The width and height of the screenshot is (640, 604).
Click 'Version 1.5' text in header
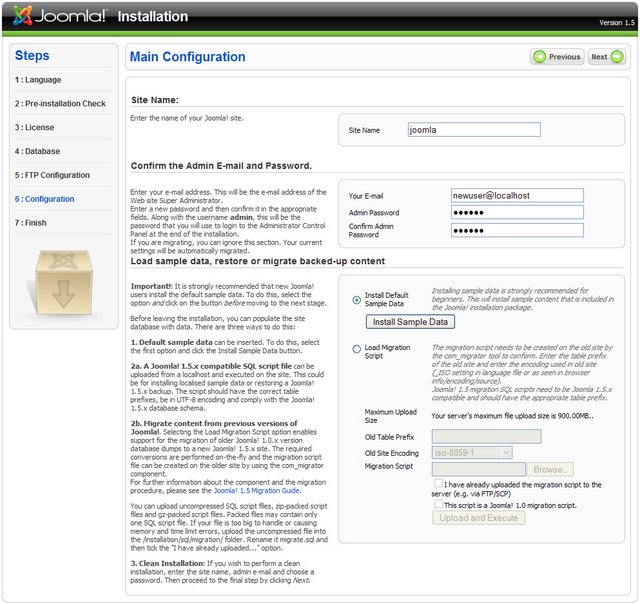617,23
